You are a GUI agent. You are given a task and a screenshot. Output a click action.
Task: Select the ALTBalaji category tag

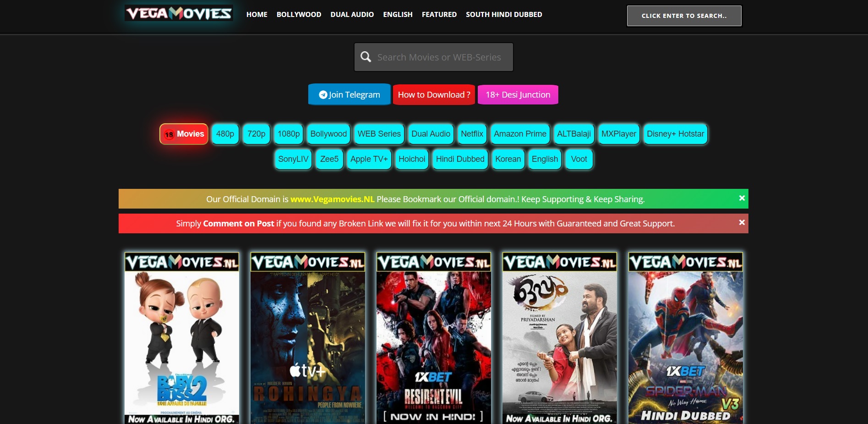pyautogui.click(x=573, y=134)
